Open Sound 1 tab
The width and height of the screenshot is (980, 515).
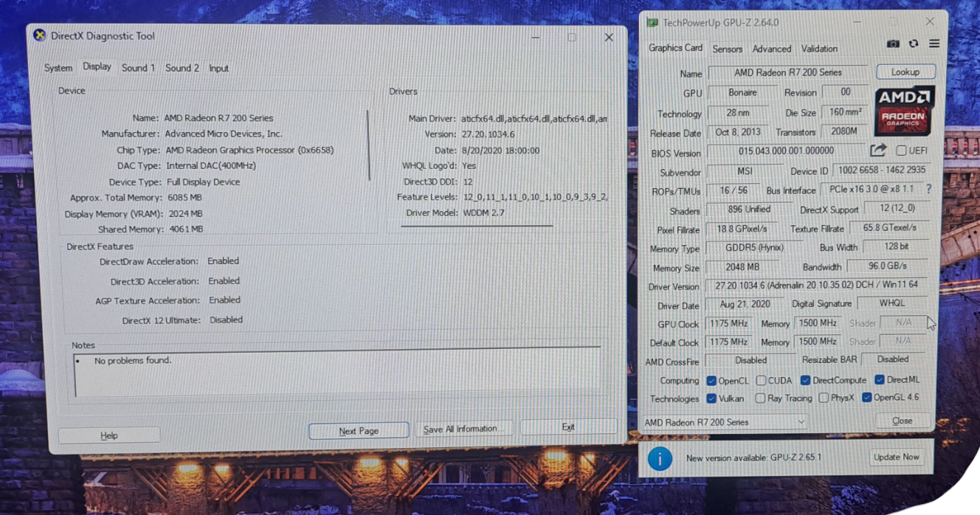pyautogui.click(x=139, y=68)
